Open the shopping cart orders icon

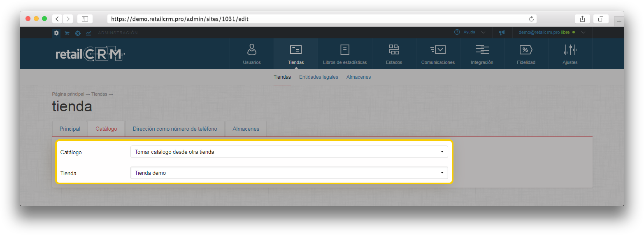click(x=67, y=33)
